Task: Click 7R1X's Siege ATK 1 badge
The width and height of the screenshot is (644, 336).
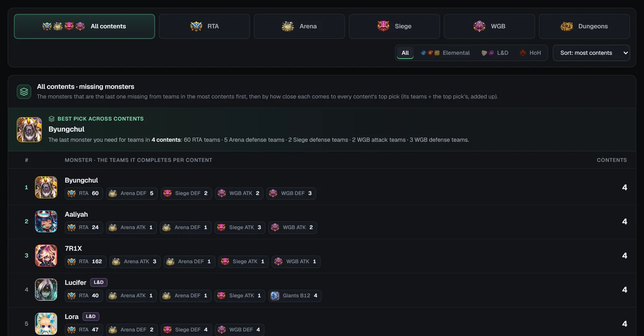Action: [x=244, y=261]
